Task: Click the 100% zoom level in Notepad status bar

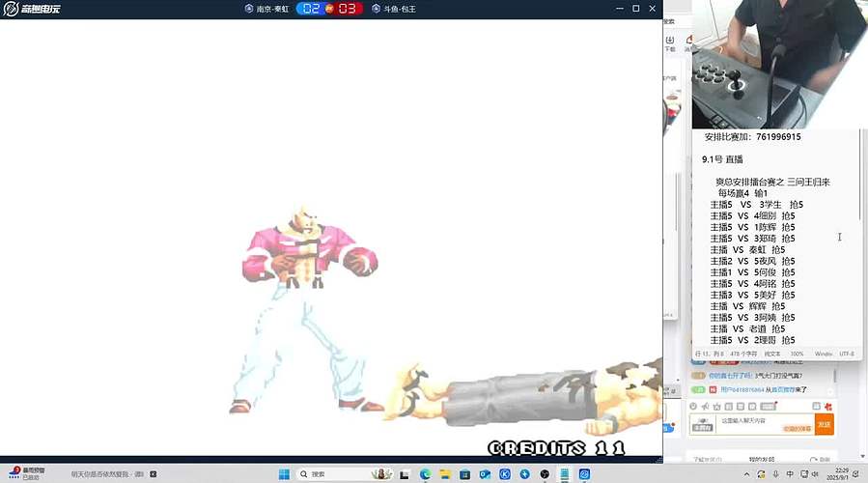Action: coord(798,354)
